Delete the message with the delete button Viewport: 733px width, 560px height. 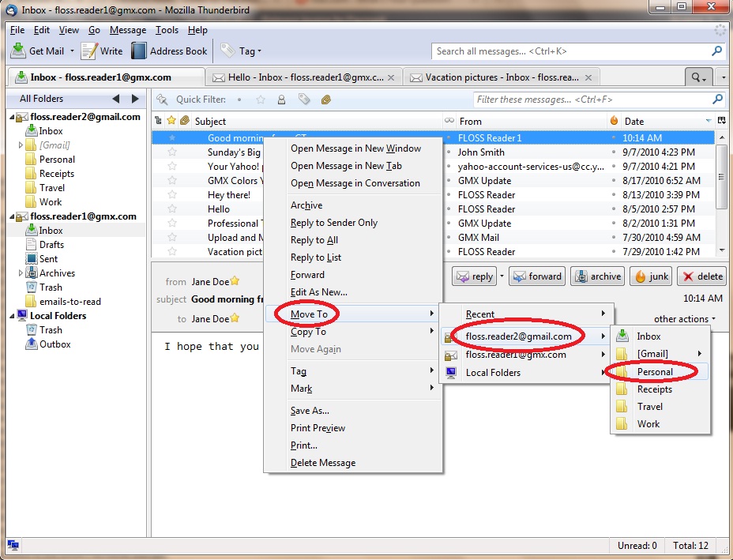(x=703, y=276)
